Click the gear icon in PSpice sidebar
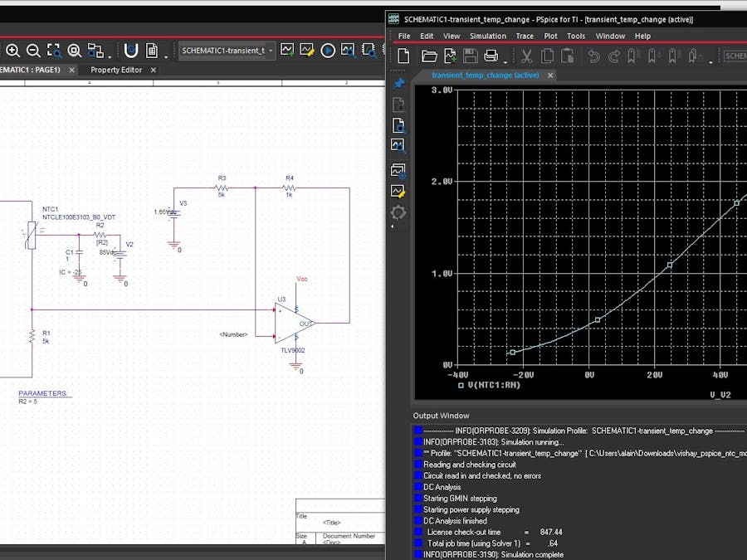Screen dimensions: 747x560 [x=398, y=212]
